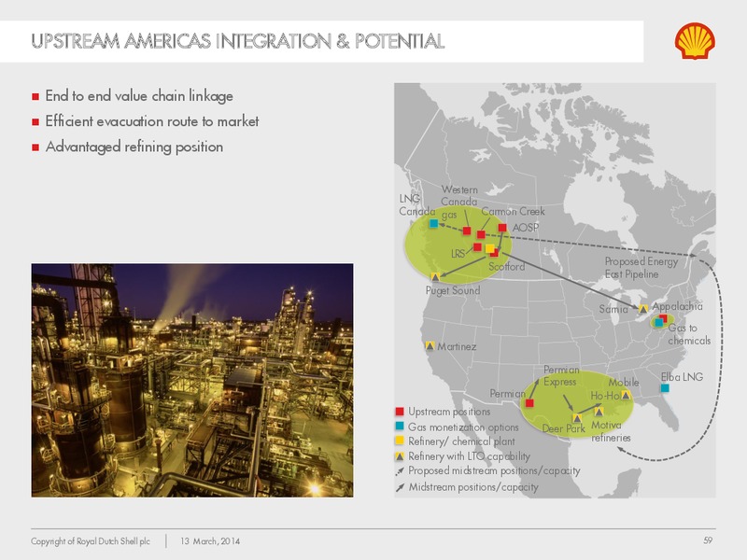747x560 pixels.
Task: Click the solid arrow legend icon for midstream positions
Action: tap(400, 487)
